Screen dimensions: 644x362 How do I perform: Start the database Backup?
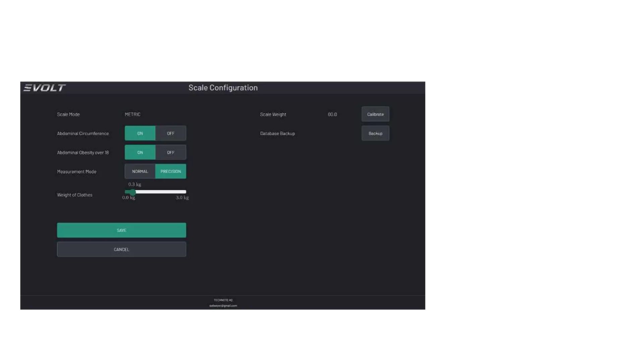click(x=375, y=133)
